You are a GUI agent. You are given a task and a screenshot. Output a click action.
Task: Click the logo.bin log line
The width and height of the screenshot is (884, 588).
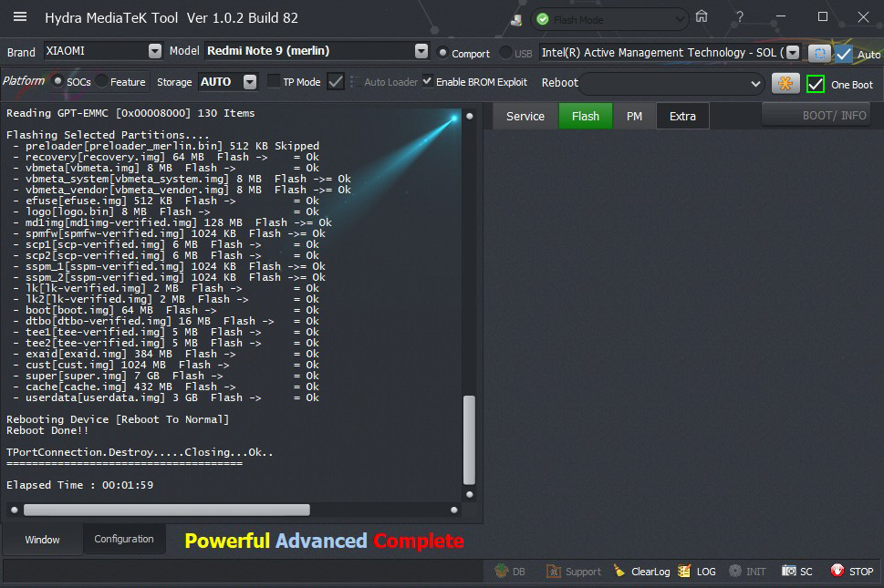click(166, 211)
